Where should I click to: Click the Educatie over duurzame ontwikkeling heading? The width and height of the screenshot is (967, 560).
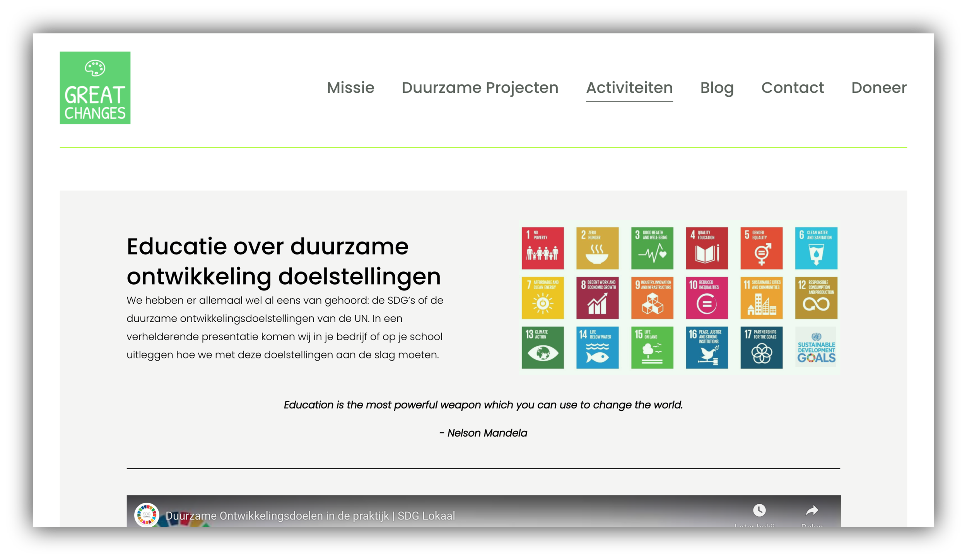(284, 261)
